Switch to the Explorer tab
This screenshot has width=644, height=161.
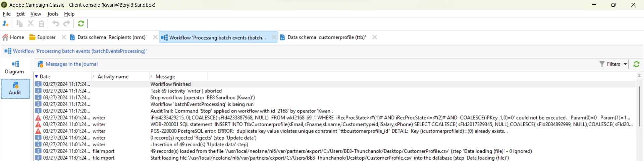pyautogui.click(x=42, y=37)
